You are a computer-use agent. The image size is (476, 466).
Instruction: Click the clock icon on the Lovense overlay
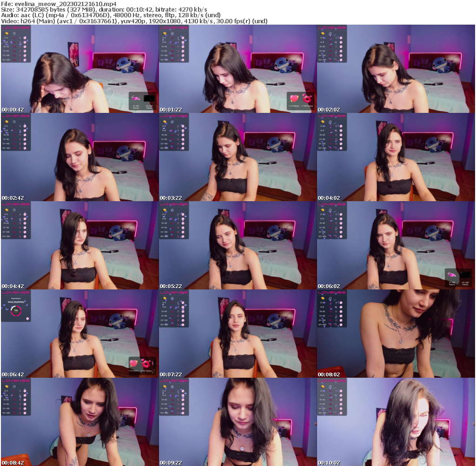point(14,33)
